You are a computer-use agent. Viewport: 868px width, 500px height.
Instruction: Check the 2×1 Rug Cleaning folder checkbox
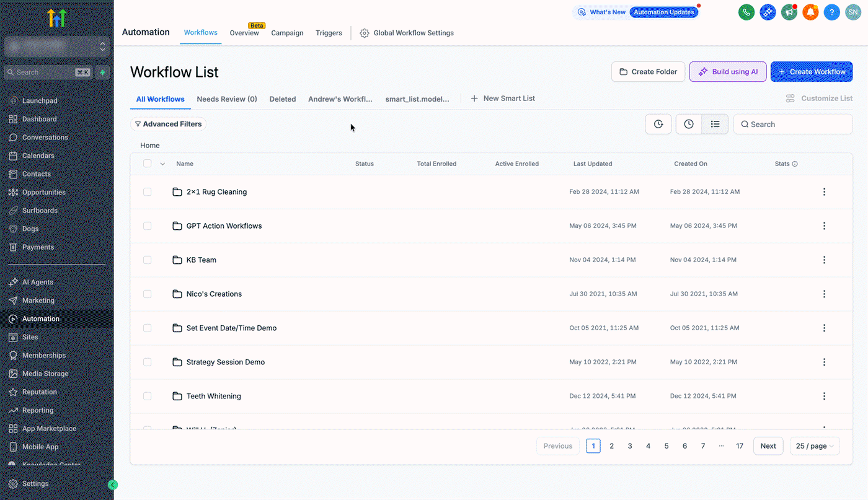[147, 192]
